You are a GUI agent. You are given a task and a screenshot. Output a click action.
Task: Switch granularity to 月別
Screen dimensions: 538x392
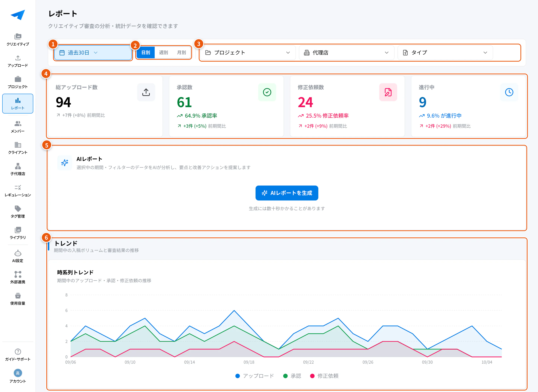coord(181,52)
